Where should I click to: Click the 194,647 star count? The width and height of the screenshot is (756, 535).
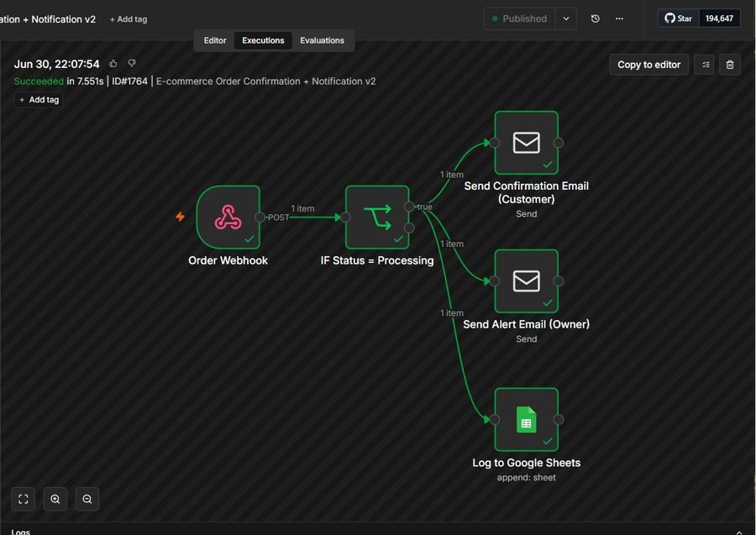[719, 18]
